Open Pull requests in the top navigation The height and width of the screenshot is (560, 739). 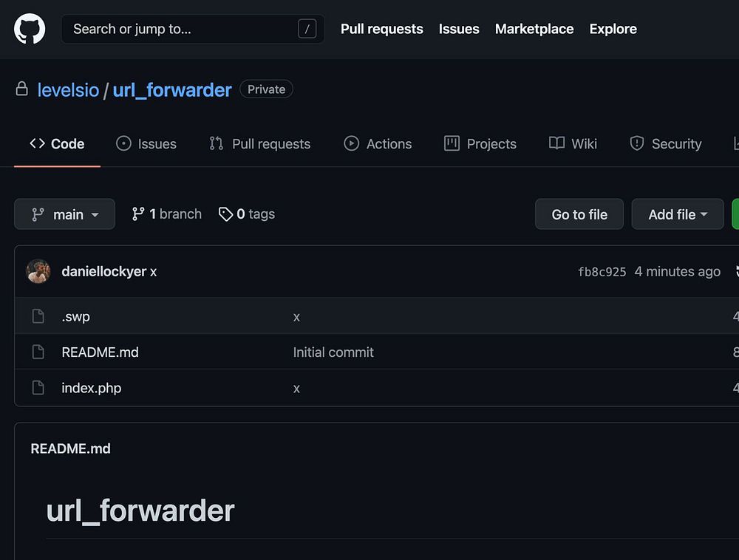[x=382, y=30]
